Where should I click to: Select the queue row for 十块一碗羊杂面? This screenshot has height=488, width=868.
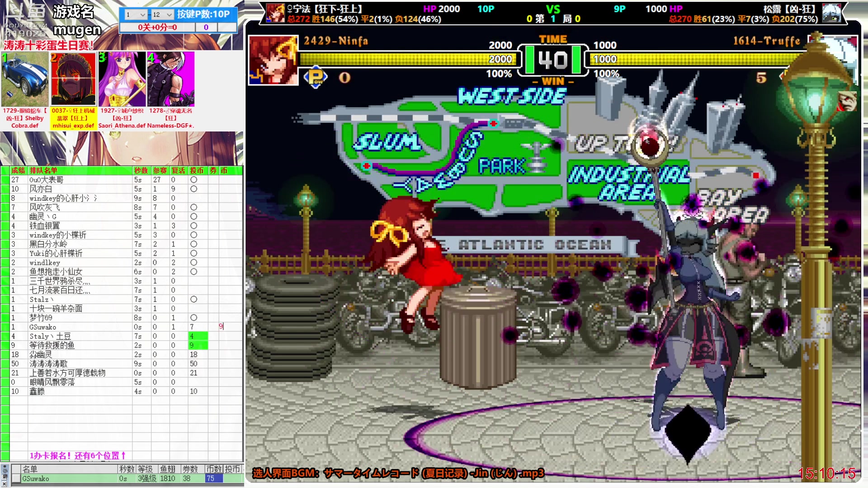click(122, 309)
